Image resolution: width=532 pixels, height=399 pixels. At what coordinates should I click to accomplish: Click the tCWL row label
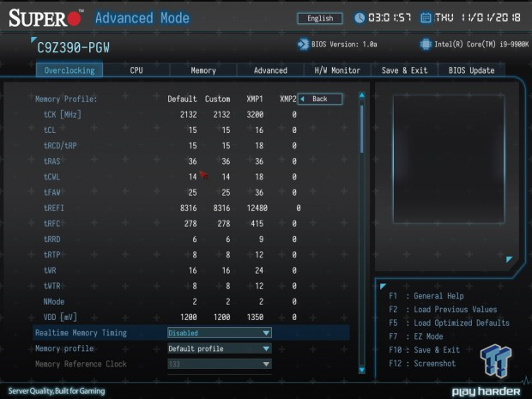pos(51,177)
